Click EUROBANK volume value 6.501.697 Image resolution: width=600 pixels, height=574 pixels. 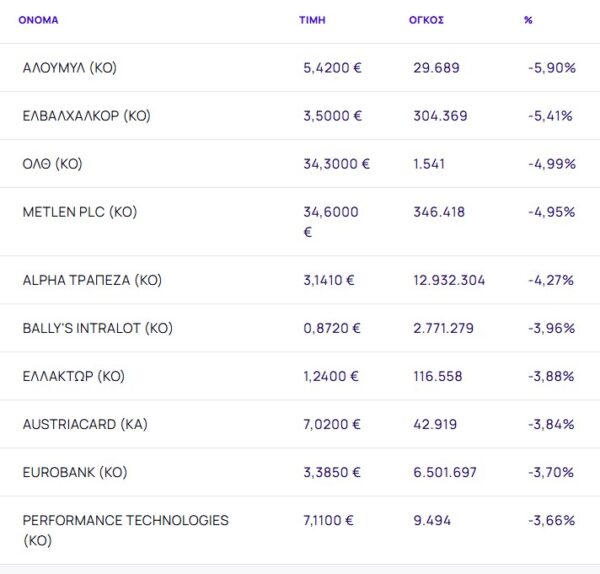click(x=445, y=472)
